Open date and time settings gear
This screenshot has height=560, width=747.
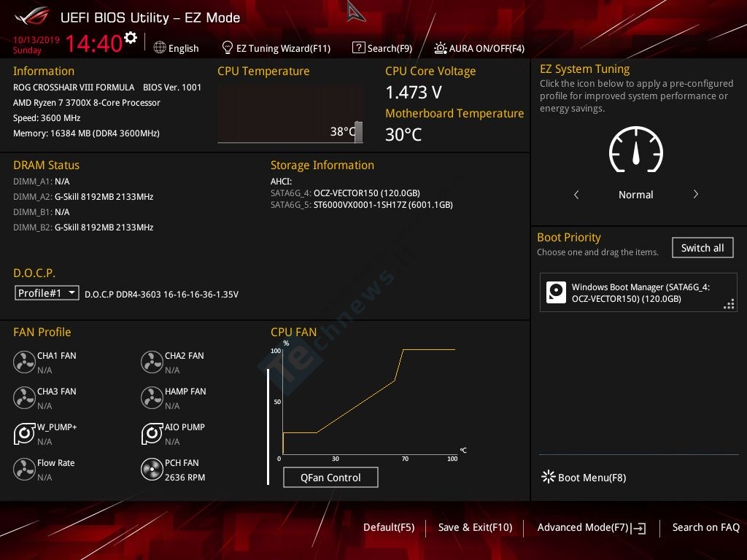(130, 38)
